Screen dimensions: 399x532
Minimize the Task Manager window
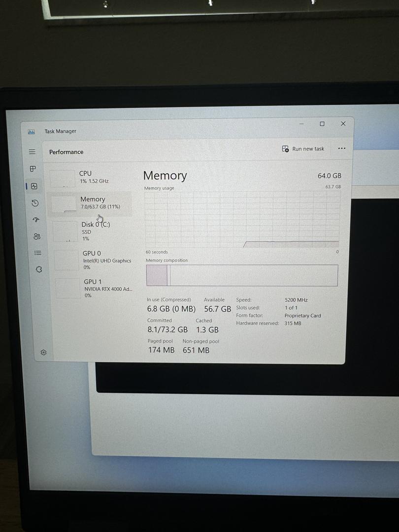pyautogui.click(x=301, y=124)
